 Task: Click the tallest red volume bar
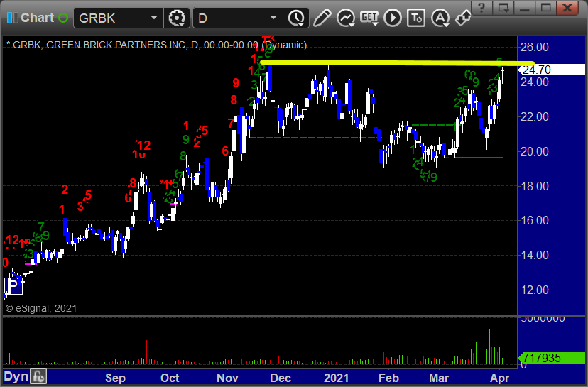click(376, 343)
